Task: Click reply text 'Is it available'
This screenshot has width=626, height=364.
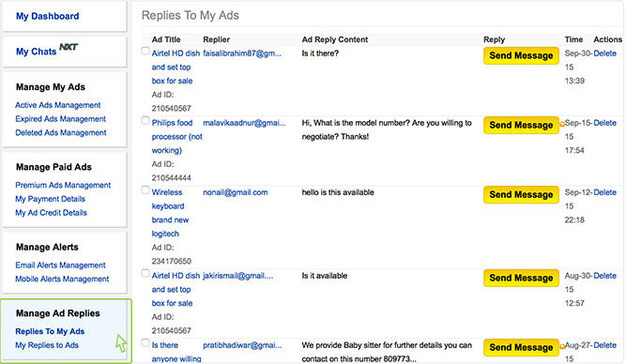Action: [x=325, y=276]
